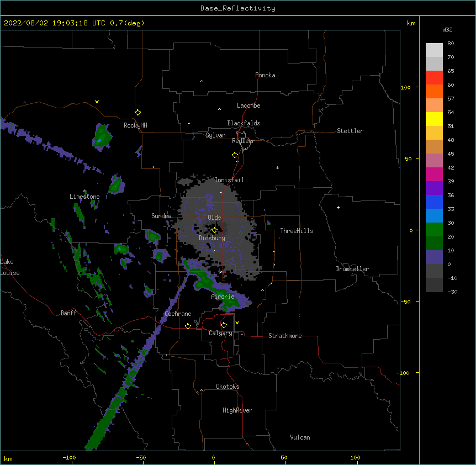Image resolution: width=476 pixels, height=465 pixels.
Task: Click the RedDeer city label
Action: pos(243,141)
